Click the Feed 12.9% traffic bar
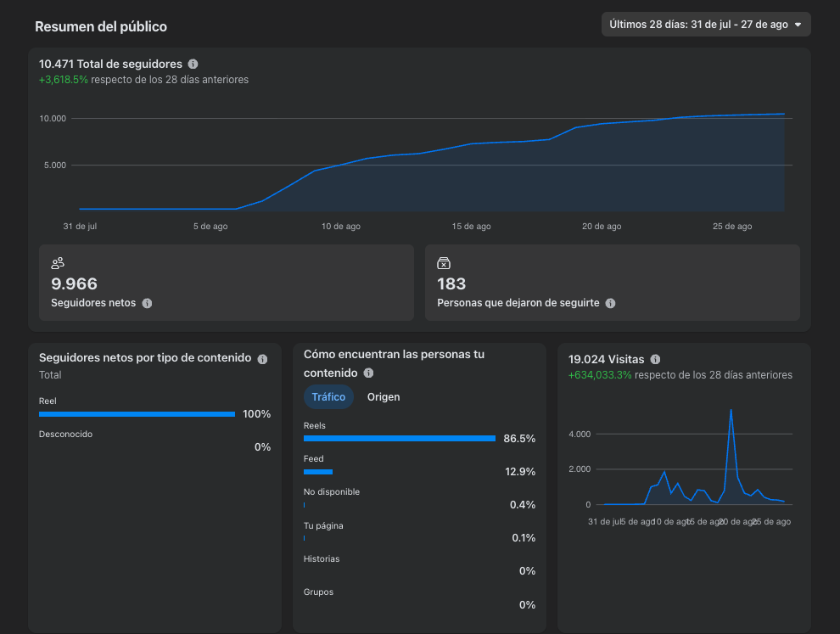 318,472
